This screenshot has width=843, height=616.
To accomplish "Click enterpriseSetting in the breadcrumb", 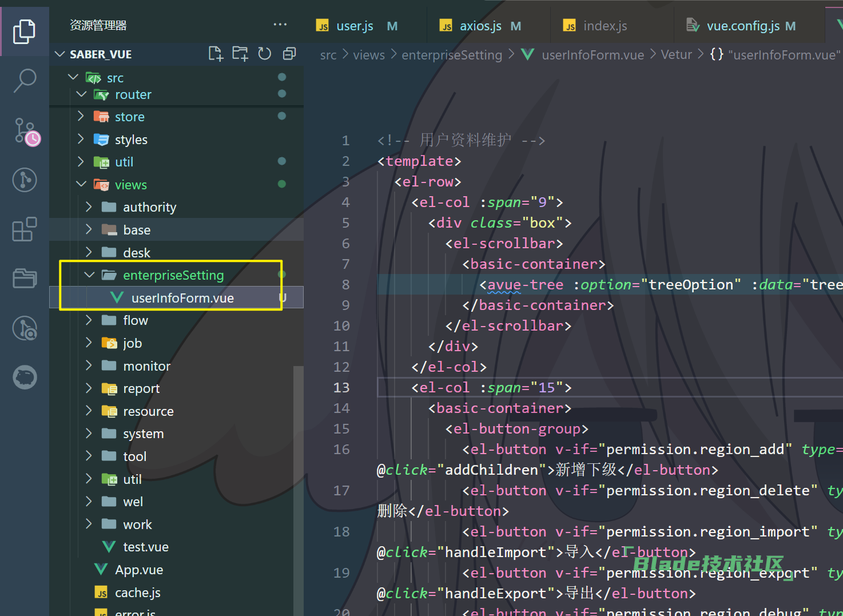I will (452, 55).
